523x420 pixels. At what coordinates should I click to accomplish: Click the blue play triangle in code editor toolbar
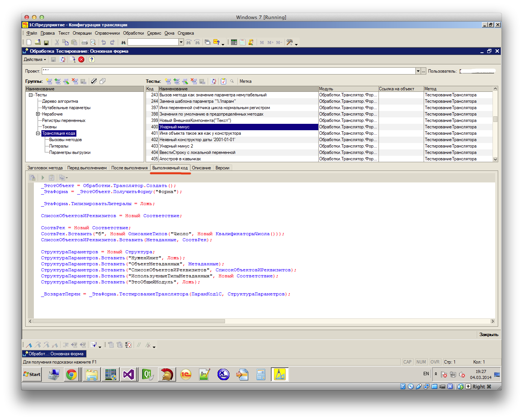43,178
